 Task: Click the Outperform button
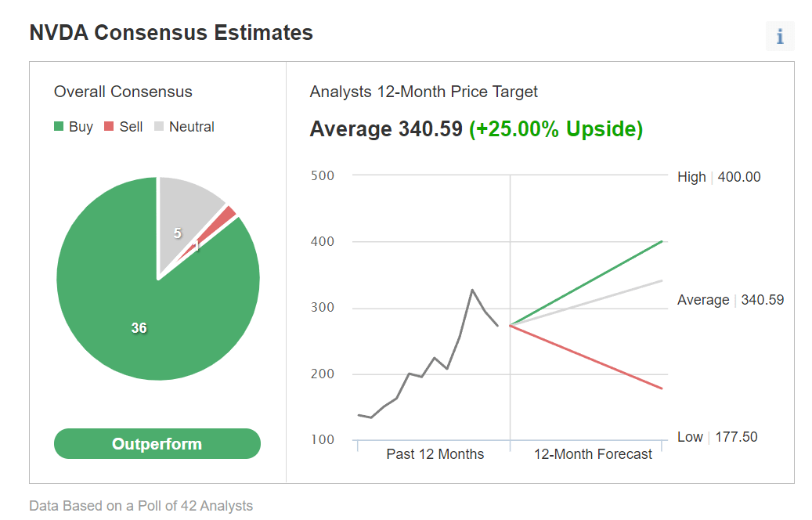coord(157,444)
